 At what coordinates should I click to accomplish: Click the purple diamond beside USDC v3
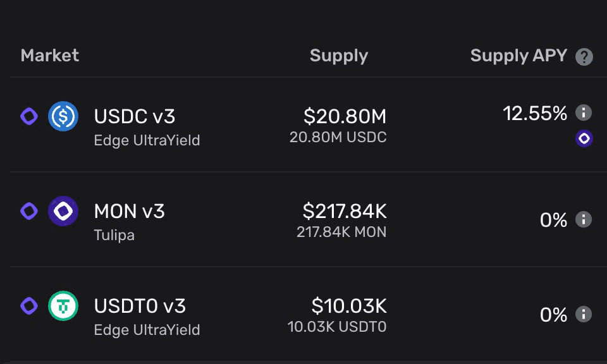(29, 116)
